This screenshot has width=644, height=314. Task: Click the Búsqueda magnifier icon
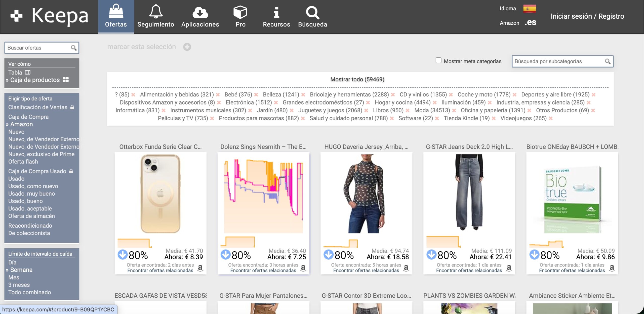click(x=312, y=12)
